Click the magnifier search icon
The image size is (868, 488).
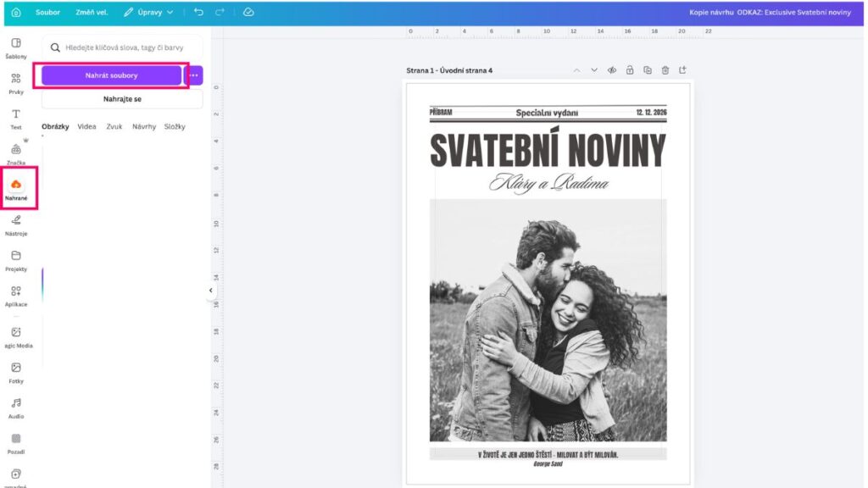(x=55, y=47)
